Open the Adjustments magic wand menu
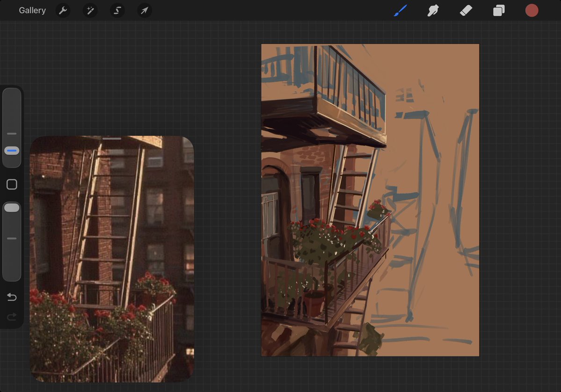 [x=90, y=10]
